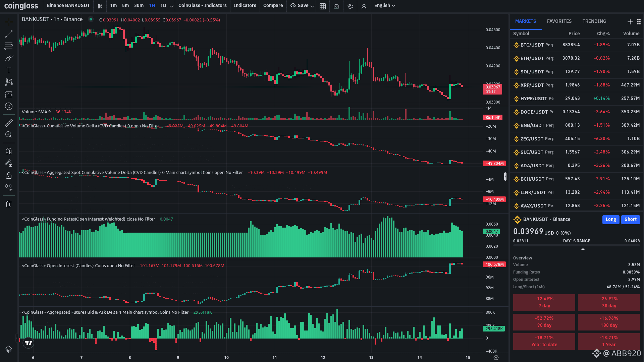Expand the Save layout dropdown arrow
The width and height of the screenshot is (644, 362).
point(312,6)
